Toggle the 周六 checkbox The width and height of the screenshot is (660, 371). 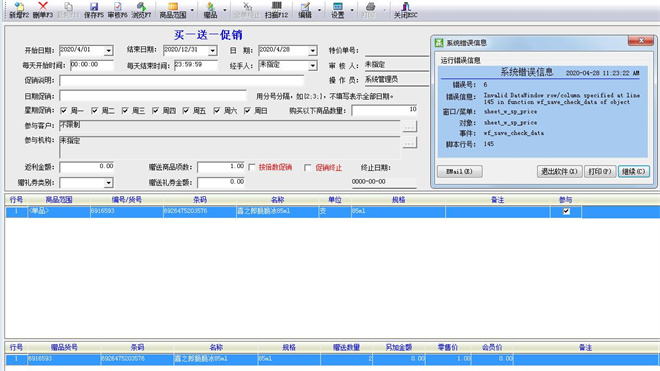(x=216, y=111)
